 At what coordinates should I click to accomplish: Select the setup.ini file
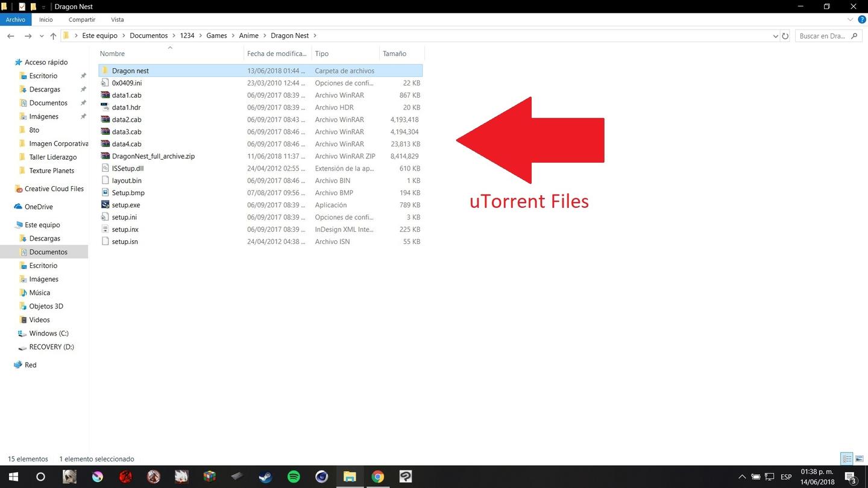pos(124,217)
